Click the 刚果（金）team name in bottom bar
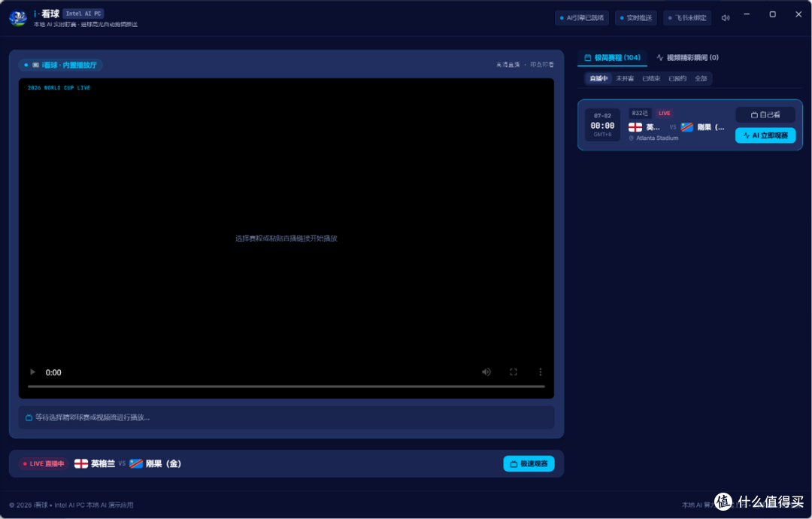 point(163,463)
